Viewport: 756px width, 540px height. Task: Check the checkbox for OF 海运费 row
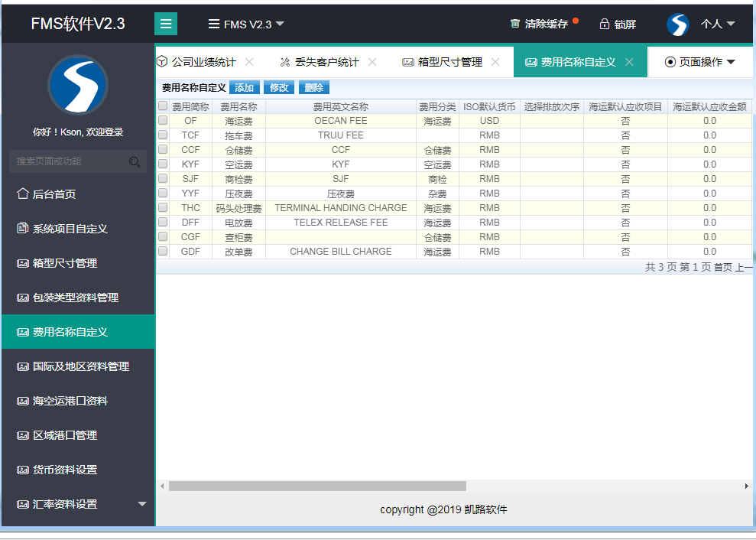[x=163, y=121]
